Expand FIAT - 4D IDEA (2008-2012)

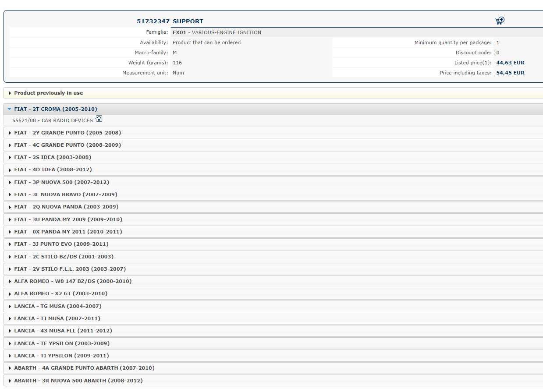pyautogui.click(x=273, y=170)
